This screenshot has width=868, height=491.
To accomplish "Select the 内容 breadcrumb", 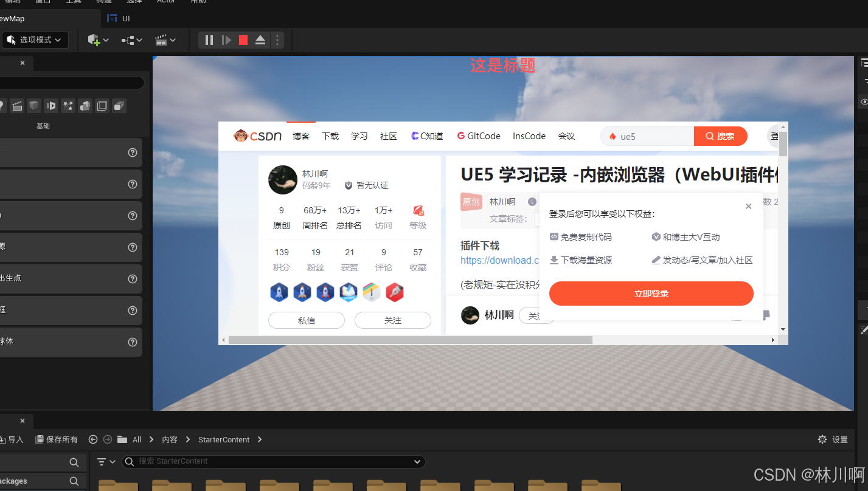I will (170, 439).
